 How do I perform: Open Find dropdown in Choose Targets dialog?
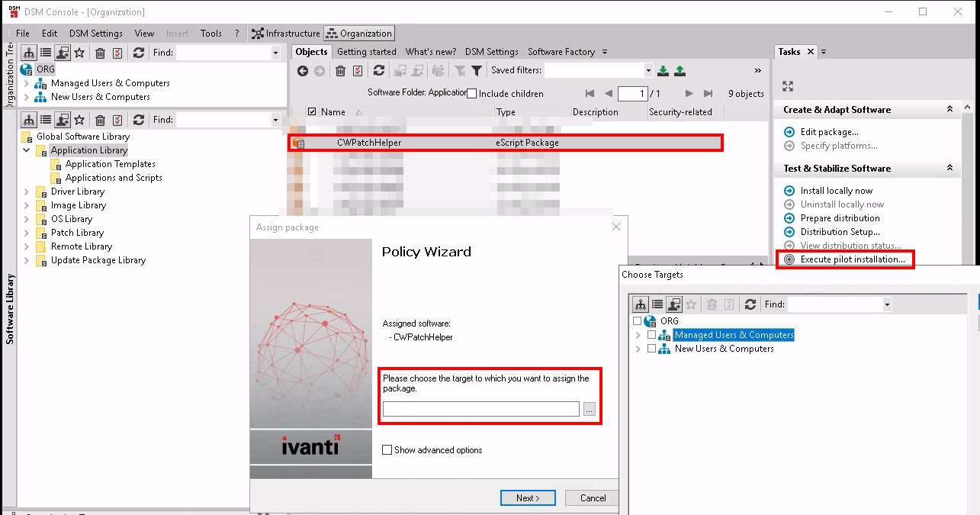point(887,304)
